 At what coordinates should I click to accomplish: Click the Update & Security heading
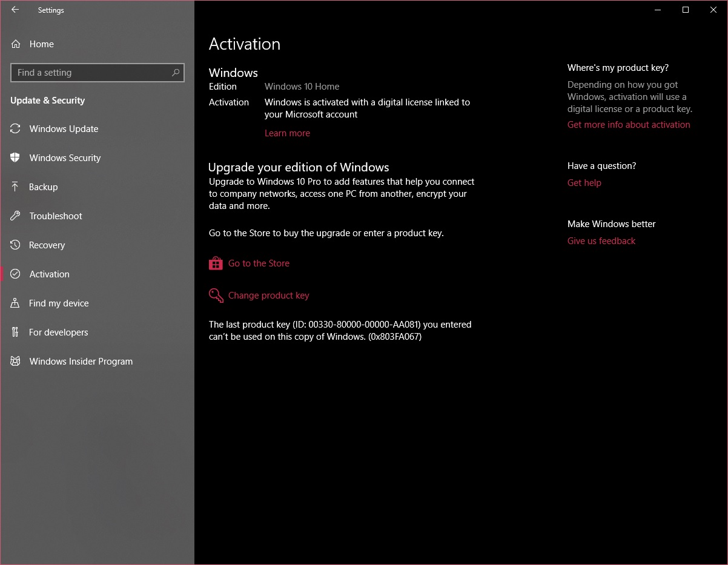pos(48,101)
